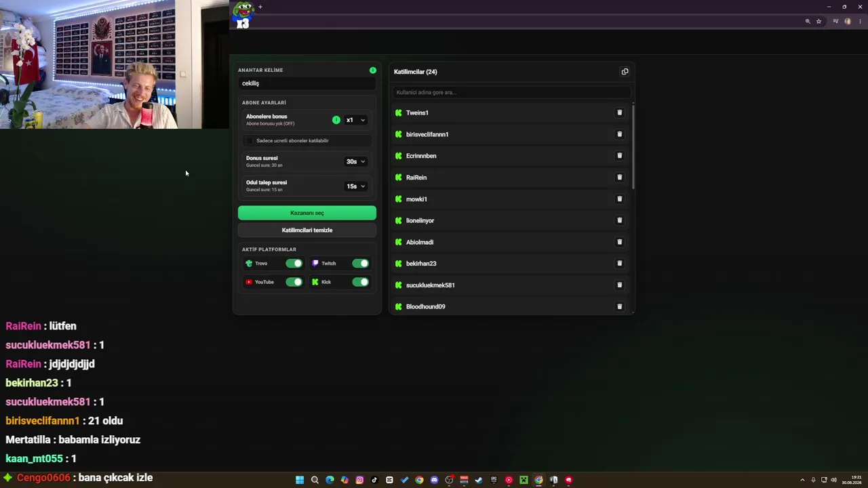Select participant name Tweins1
Screen dimensions: 868x488
click(x=417, y=113)
